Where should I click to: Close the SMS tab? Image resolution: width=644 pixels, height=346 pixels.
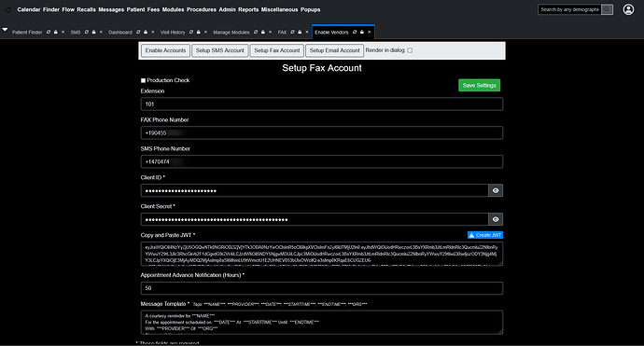pyautogui.click(x=101, y=32)
